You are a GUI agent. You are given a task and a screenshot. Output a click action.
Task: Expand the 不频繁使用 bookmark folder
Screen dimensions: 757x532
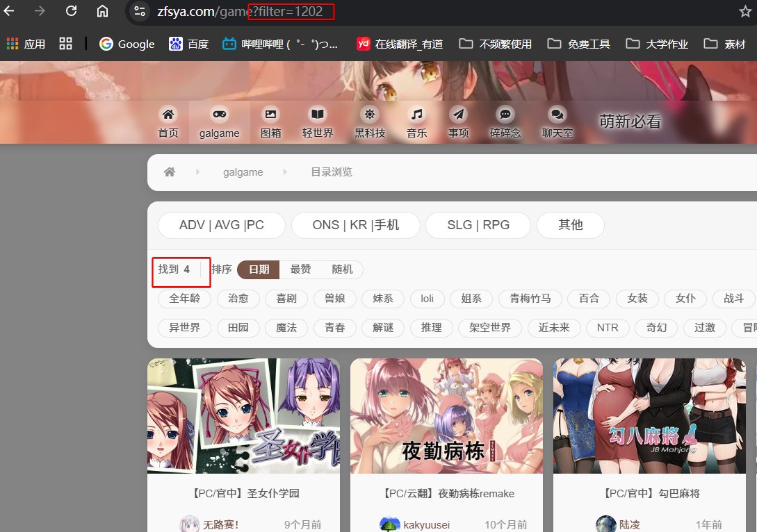[x=496, y=44]
